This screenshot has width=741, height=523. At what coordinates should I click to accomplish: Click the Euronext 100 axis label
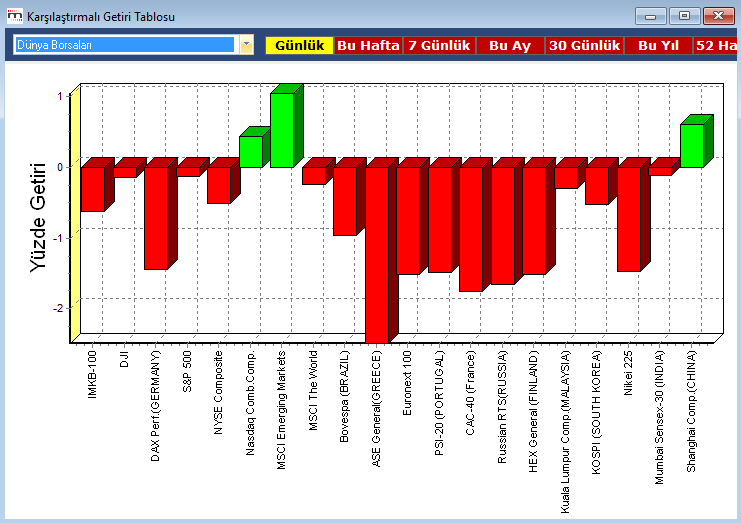(x=407, y=383)
